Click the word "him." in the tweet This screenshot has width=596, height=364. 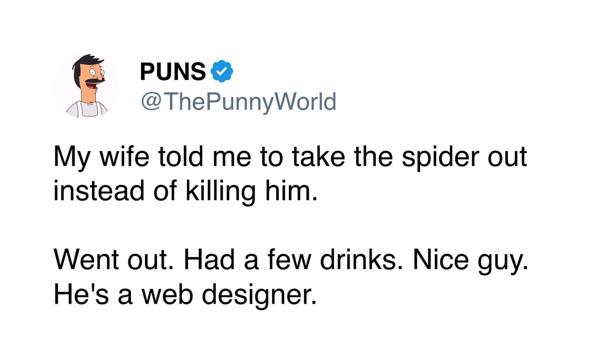[291, 191]
